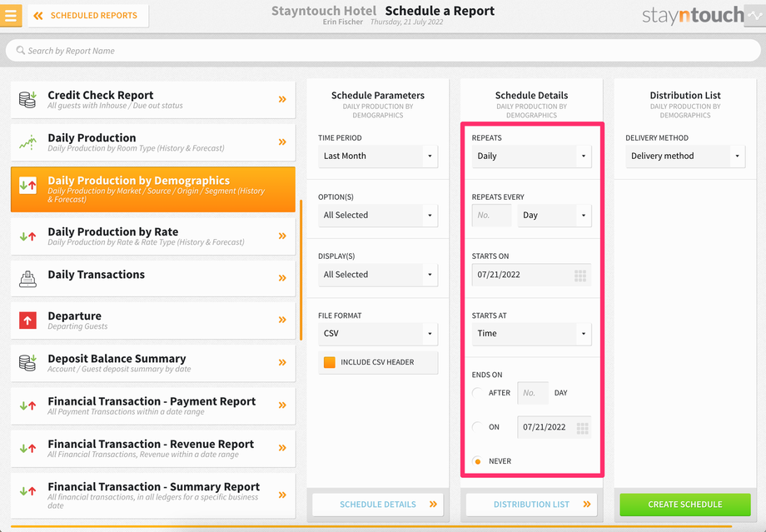766x532 pixels.
Task: Open Daily Production via chevron arrow
Action: tap(282, 142)
